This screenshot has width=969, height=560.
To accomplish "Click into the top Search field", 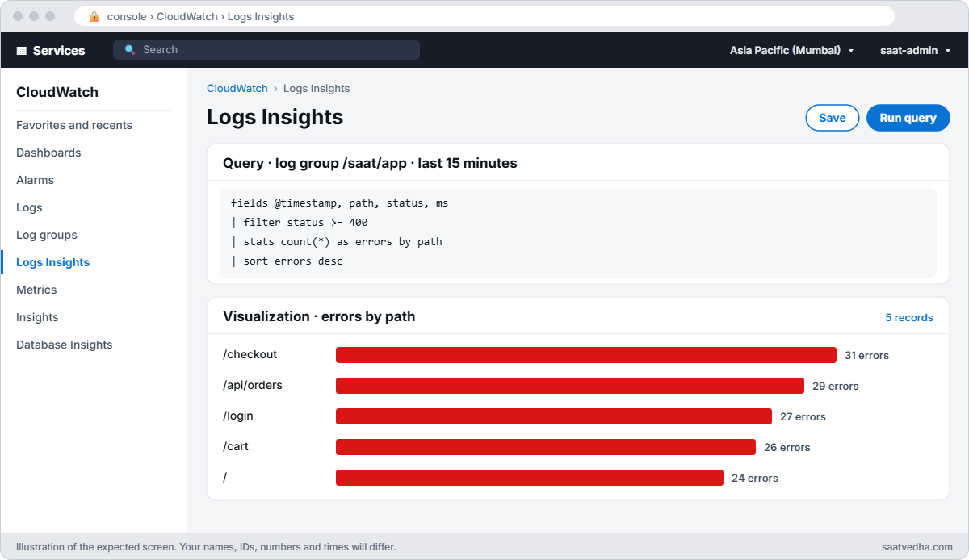I will tap(266, 50).
